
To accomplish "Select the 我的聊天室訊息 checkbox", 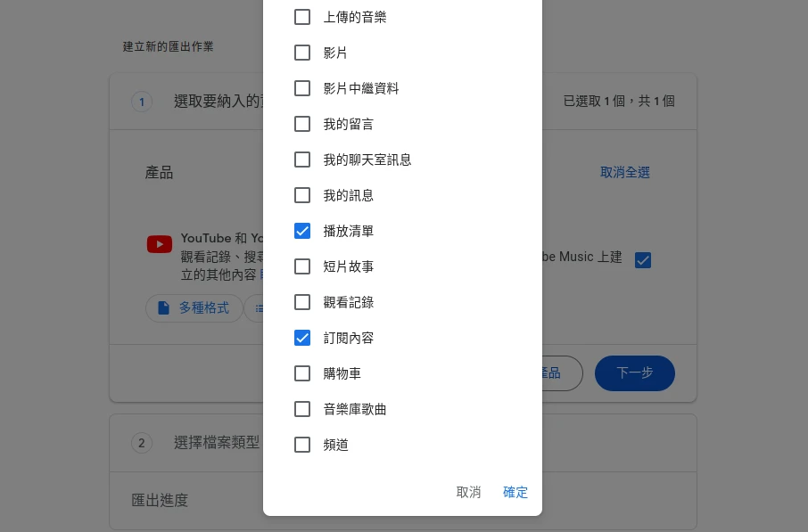I will pyautogui.click(x=302, y=160).
